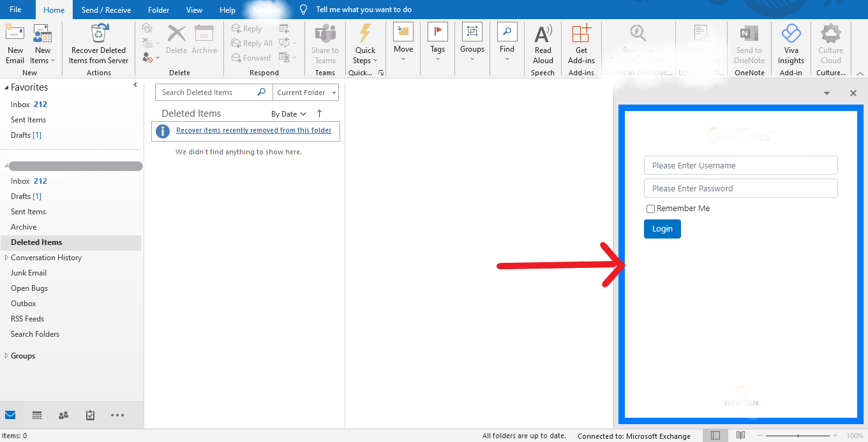Open the Move dropdown
The width and height of the screenshot is (868, 442).
click(x=403, y=43)
